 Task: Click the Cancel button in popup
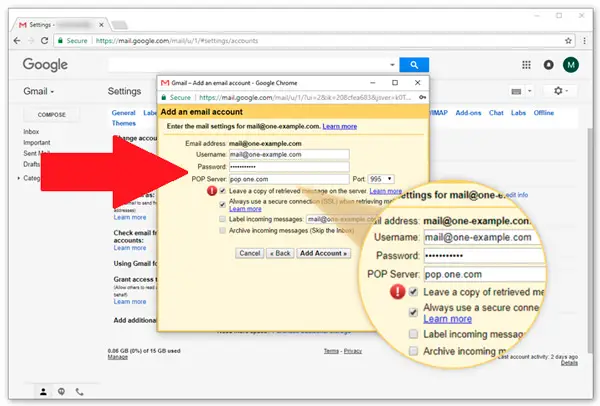[249, 253]
